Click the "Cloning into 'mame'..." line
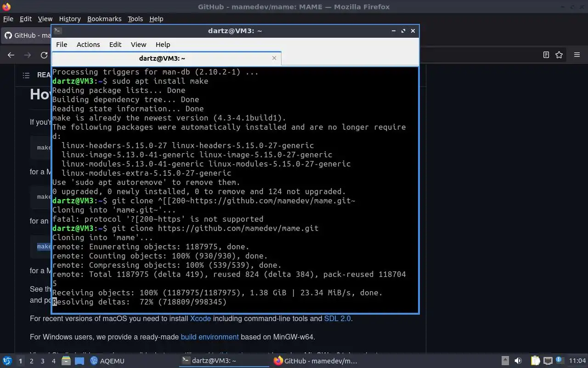588x368 pixels. 103,237
